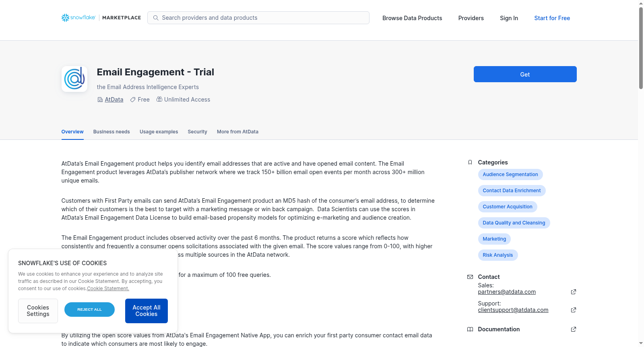The width and height of the screenshot is (644, 347).
Task: Click "the Email Address Intelligence Experts" subtitle
Action: tap(148, 87)
